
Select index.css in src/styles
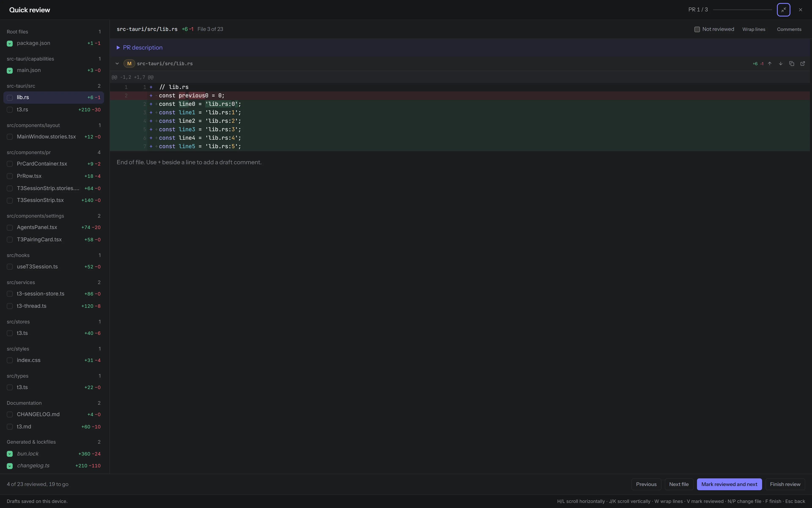pyautogui.click(x=54, y=360)
